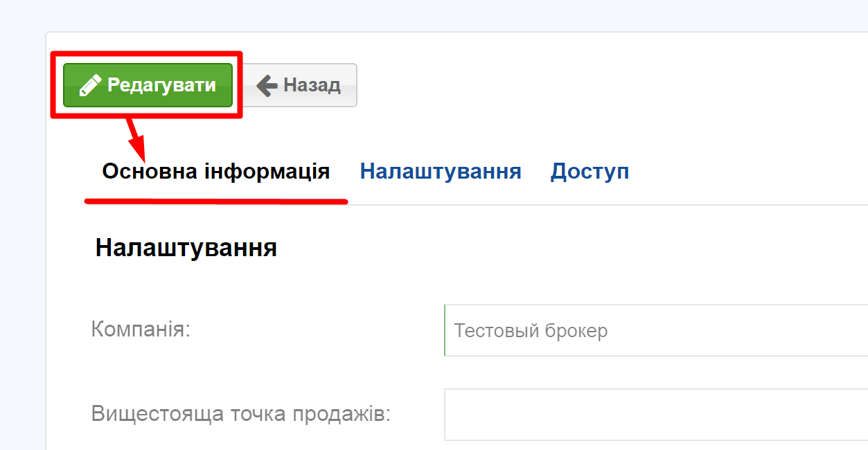Click the pencil icon on Редагувати button
This screenshot has width=868, height=450.
tap(90, 85)
